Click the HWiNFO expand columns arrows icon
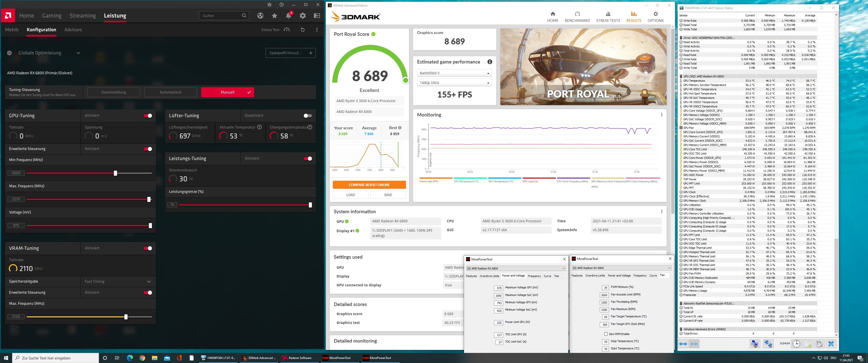868x363 pixels. point(683,344)
